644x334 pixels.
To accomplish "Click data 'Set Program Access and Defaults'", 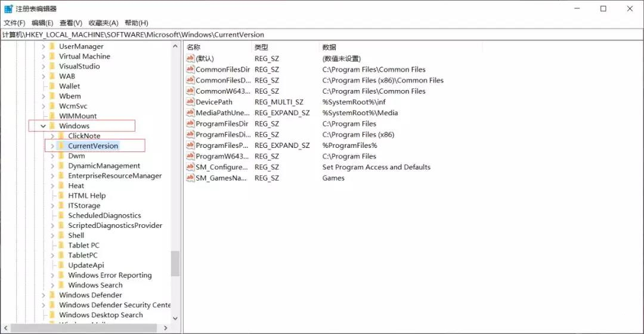I will 376,167.
